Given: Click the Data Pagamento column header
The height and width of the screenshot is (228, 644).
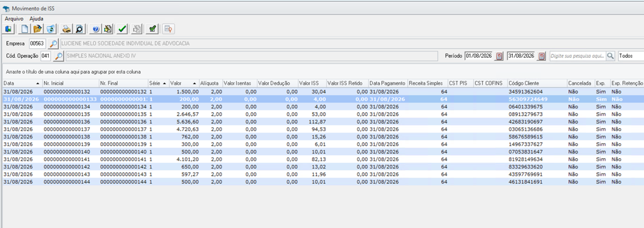Looking at the screenshot, I should 388,83.
